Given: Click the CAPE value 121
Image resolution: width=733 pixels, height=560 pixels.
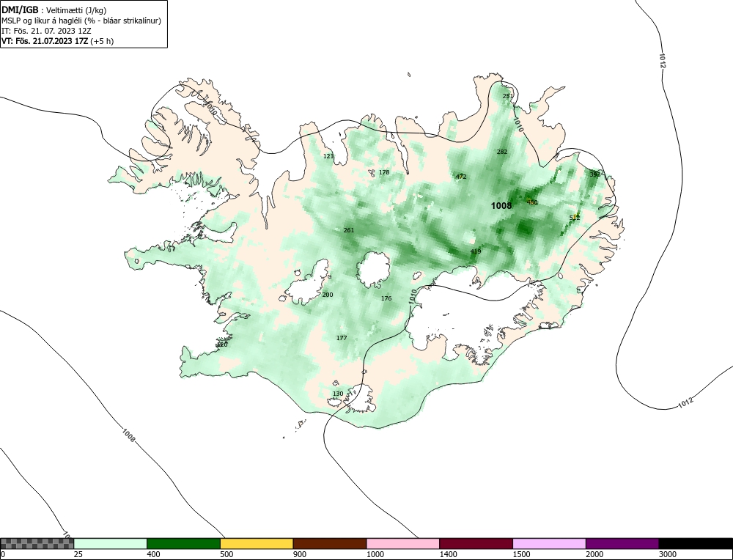Looking at the screenshot, I should point(328,156).
